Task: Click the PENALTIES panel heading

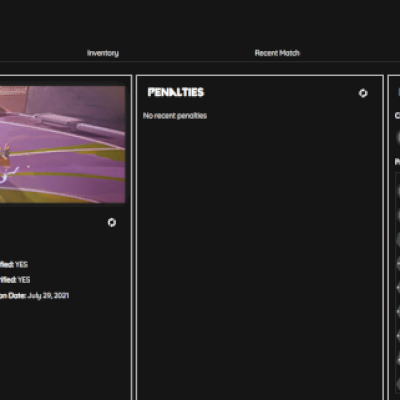Action: point(176,92)
